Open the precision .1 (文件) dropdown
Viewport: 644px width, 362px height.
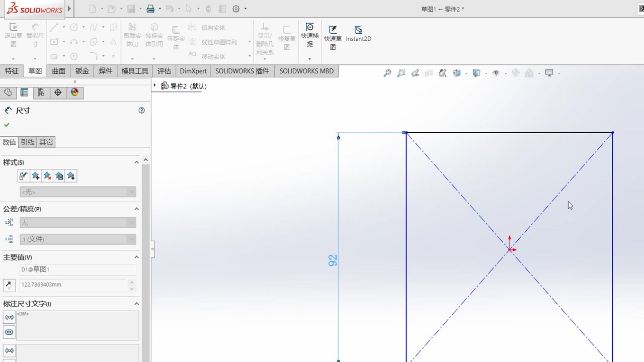point(78,239)
